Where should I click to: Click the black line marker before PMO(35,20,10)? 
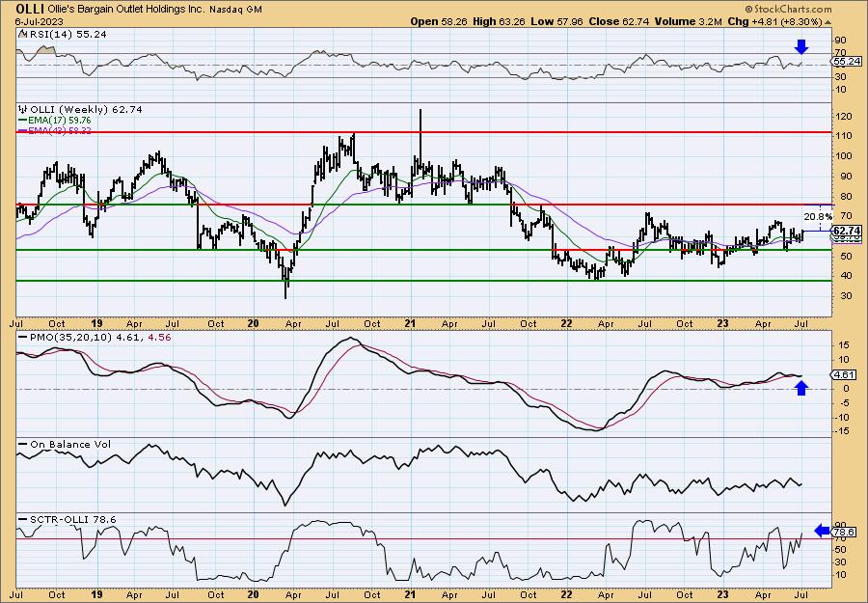tap(22, 337)
